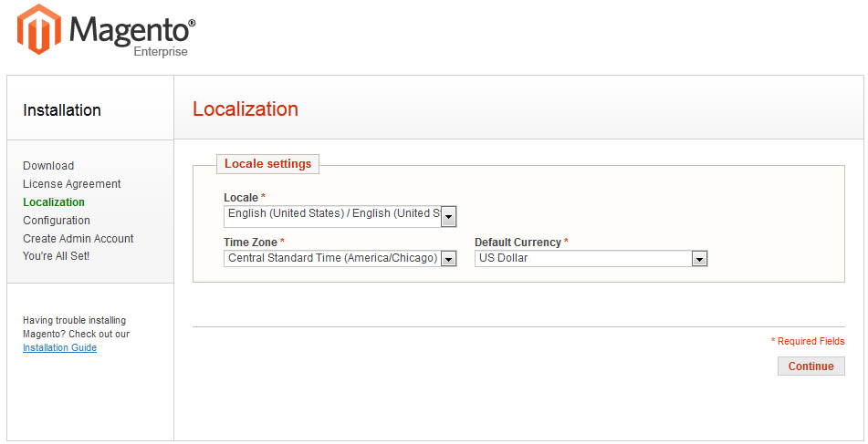Click the Required Fields note
Screen dimensions: 868x444
810,341
